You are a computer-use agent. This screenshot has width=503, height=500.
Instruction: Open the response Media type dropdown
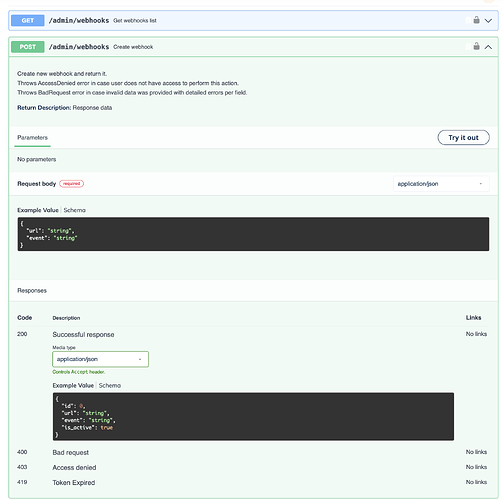[x=100, y=359]
